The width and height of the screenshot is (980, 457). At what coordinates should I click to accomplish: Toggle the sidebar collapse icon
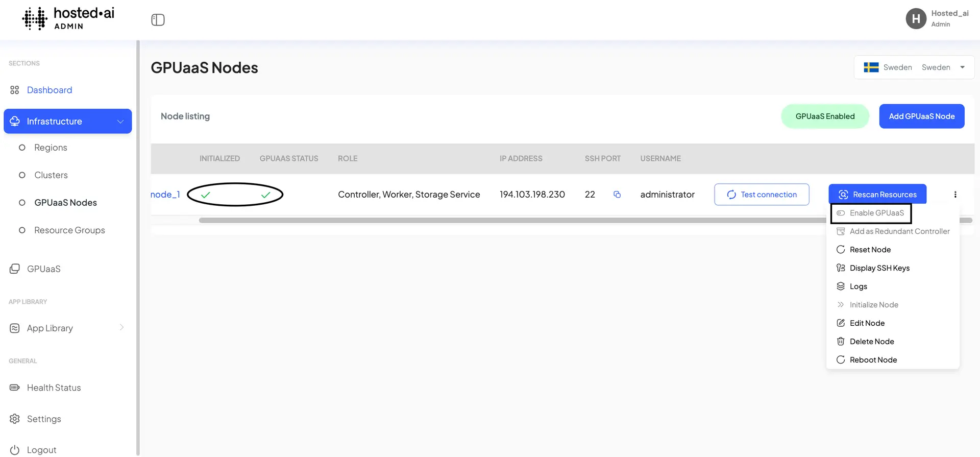click(x=158, y=20)
